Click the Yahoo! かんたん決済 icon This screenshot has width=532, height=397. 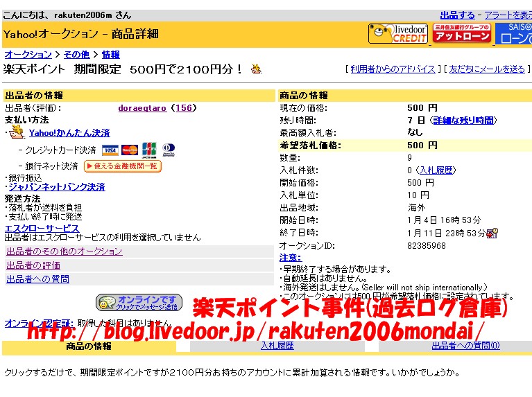[x=17, y=132]
